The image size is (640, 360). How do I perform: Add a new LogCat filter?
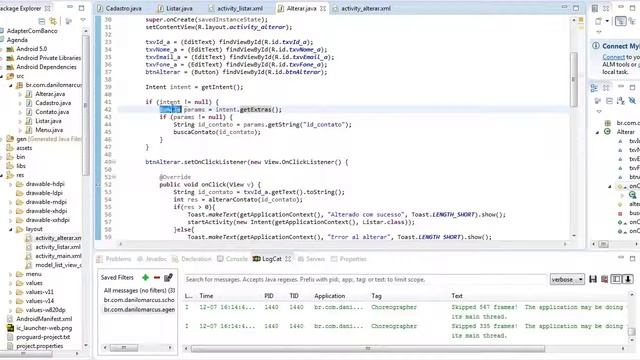click(145, 278)
